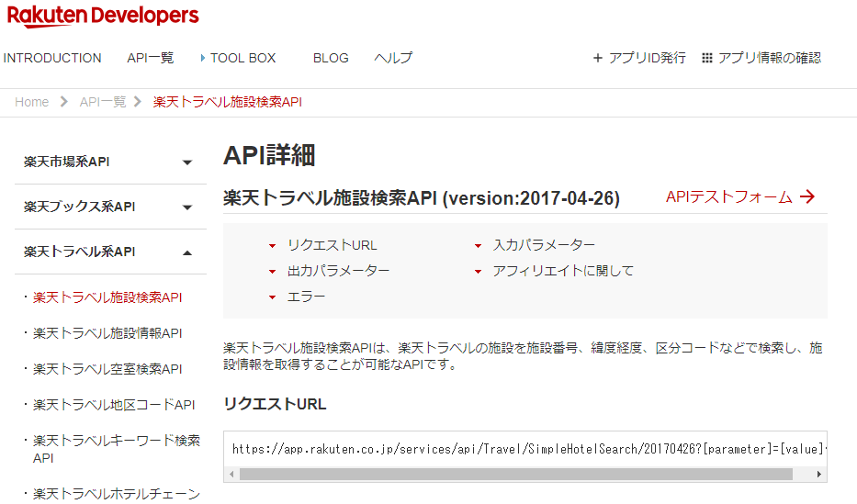Click scrollbar left arrow of URL box

231,474
